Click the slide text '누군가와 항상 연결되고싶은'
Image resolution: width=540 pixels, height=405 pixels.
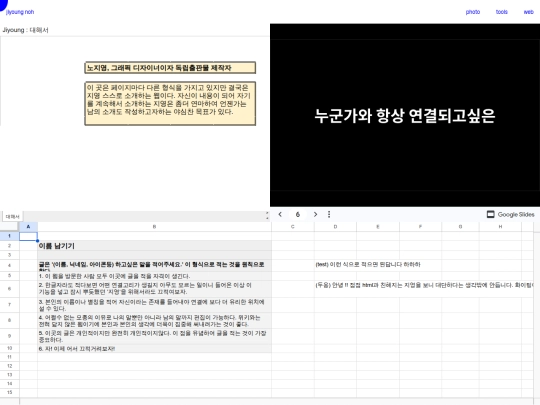(x=405, y=116)
